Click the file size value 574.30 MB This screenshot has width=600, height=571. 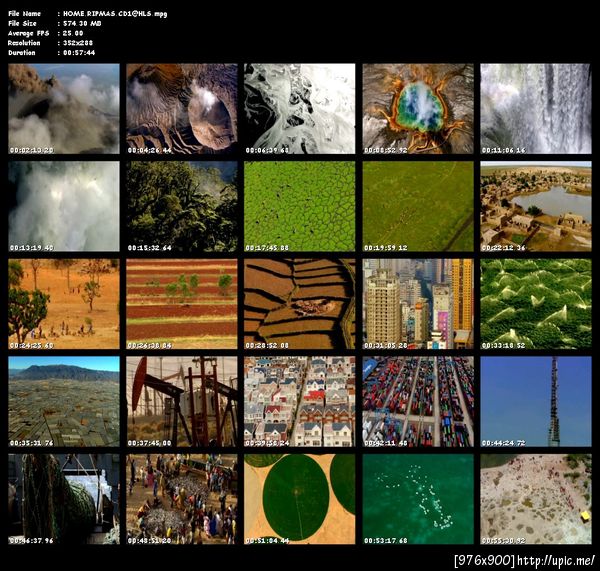(82, 23)
